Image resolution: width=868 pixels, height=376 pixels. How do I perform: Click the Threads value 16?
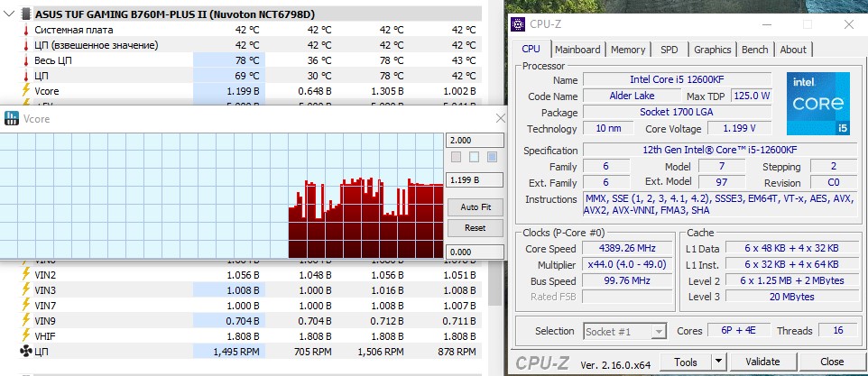838,331
